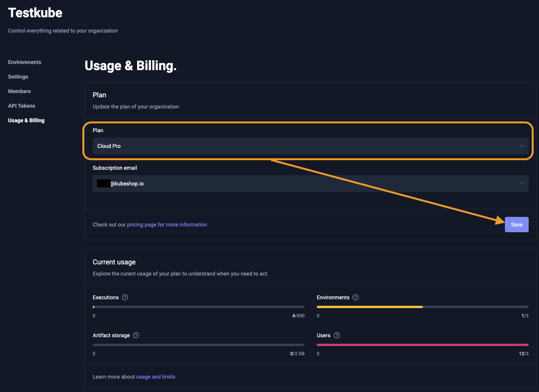This screenshot has height=392, width=539.
Task: Click the 'Current usage' heading
Action: click(x=114, y=262)
